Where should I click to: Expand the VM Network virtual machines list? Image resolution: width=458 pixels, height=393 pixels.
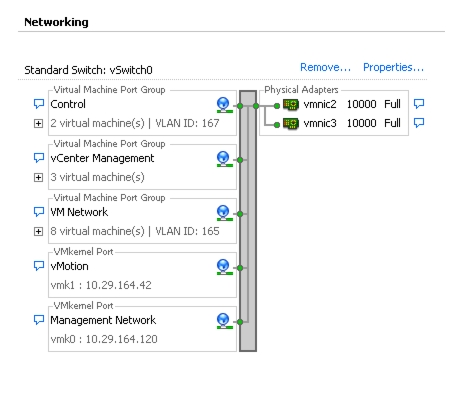[x=38, y=232]
